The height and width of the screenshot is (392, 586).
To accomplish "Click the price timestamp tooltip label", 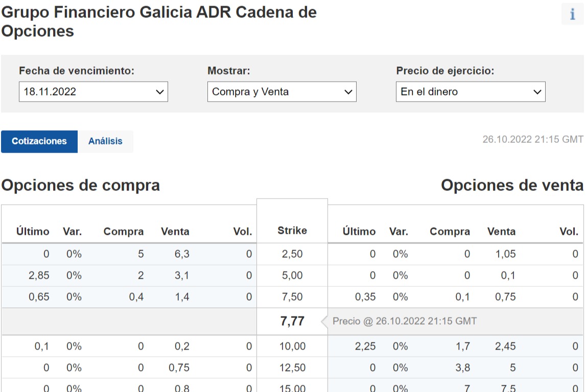I will pos(405,322).
